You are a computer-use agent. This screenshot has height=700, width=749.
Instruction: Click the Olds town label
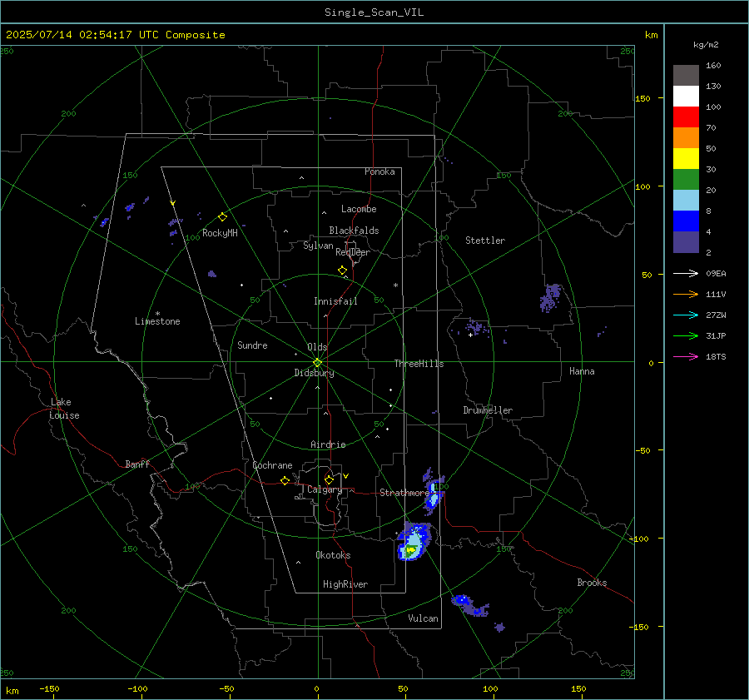[x=317, y=347]
